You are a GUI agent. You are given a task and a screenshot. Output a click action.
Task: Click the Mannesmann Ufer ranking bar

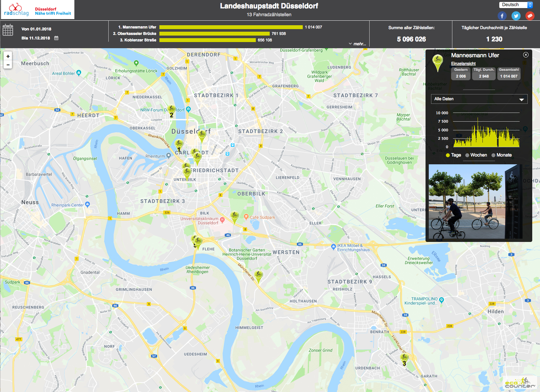pos(231,27)
